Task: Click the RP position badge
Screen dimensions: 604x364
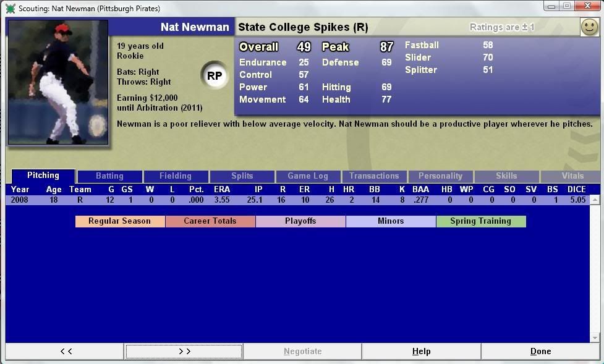Action: pyautogui.click(x=215, y=76)
